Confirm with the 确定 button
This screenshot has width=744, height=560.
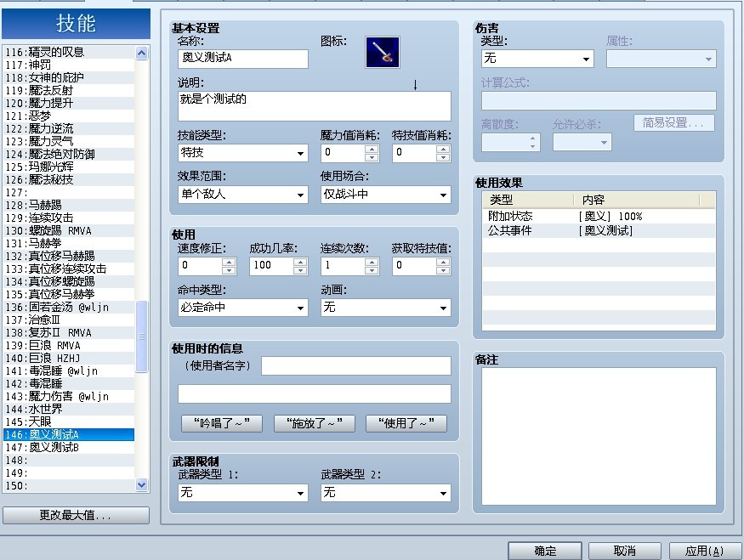pyautogui.click(x=545, y=551)
